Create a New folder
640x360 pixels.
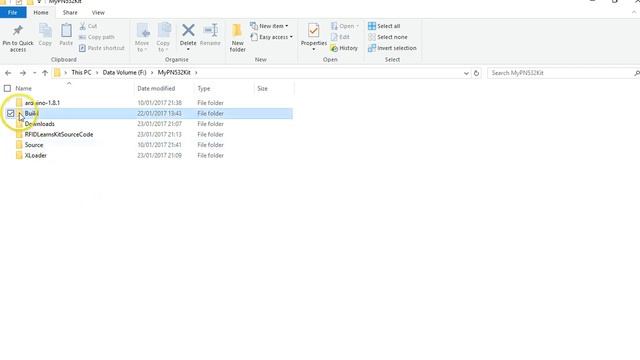click(238, 38)
